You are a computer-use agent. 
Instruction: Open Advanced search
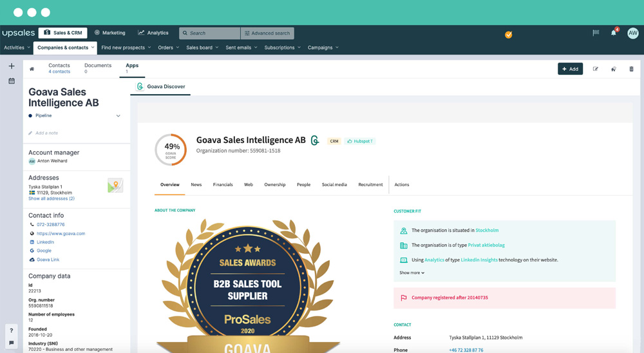point(267,33)
